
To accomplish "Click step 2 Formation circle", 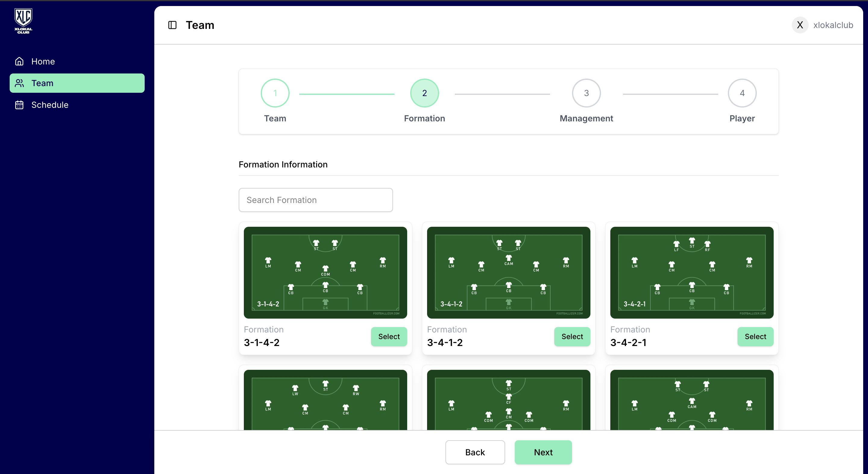I will tap(424, 93).
